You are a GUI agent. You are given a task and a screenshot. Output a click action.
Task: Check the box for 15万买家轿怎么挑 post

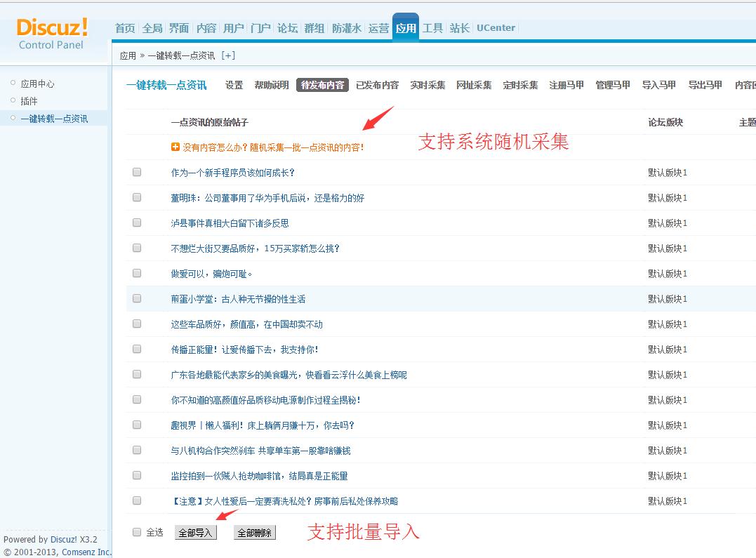point(137,248)
